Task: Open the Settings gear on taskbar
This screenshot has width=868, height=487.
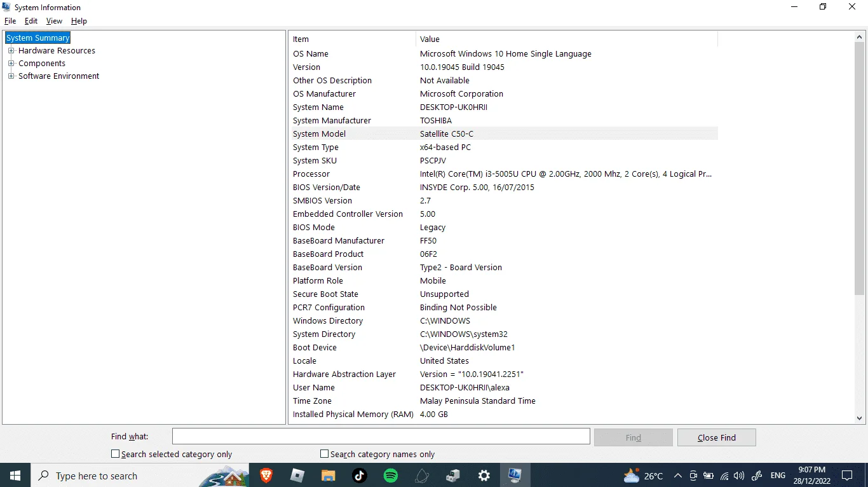Action: click(484, 476)
